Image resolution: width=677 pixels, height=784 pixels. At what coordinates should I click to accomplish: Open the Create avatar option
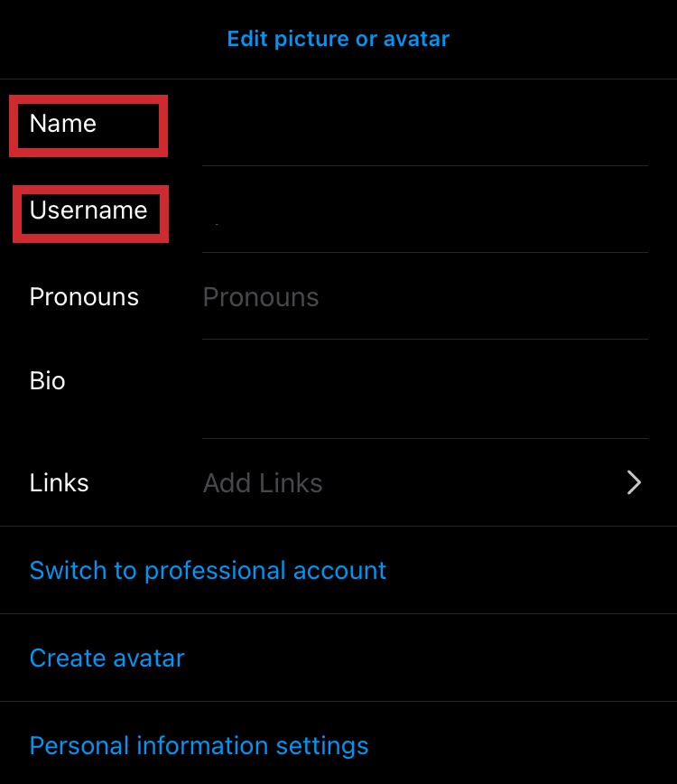(107, 658)
